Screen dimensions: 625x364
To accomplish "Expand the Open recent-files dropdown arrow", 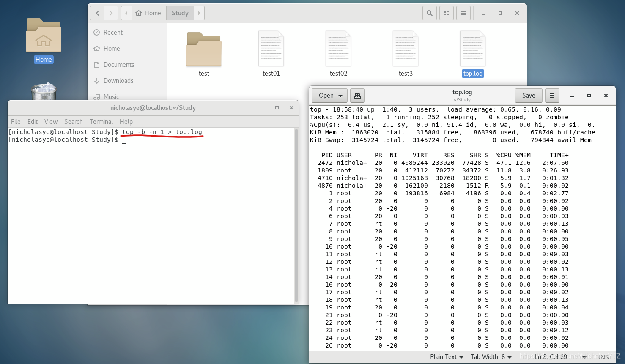I will tap(340, 96).
